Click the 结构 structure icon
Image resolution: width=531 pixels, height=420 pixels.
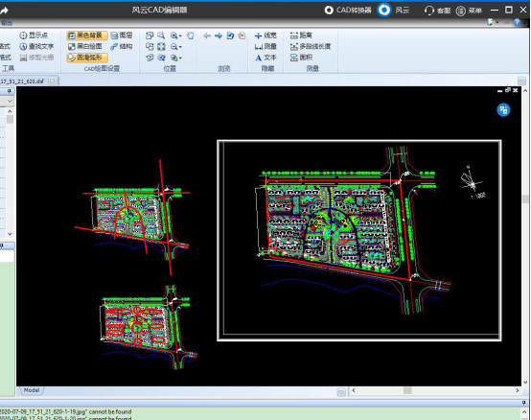(121, 46)
